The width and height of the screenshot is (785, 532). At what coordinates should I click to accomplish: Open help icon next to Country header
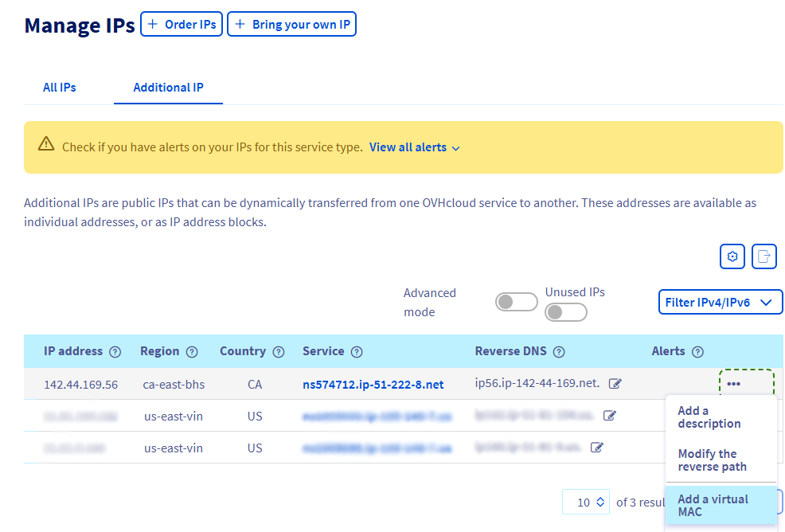[279, 352]
